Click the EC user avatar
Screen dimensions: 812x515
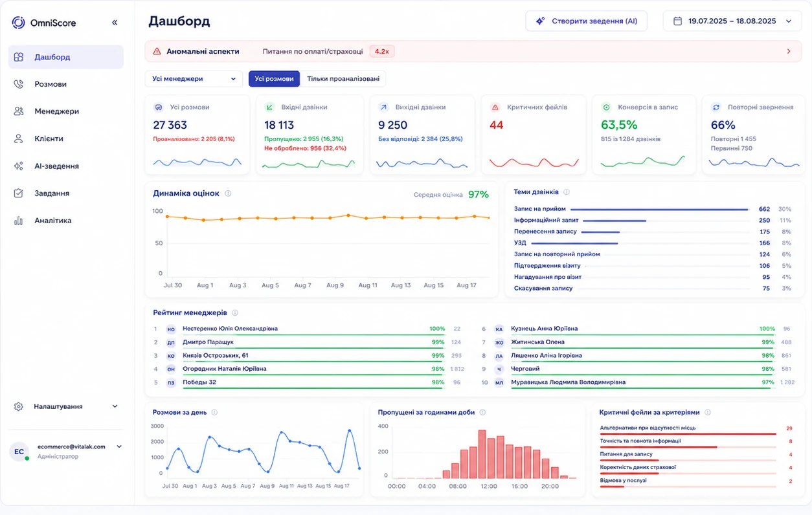click(19, 452)
